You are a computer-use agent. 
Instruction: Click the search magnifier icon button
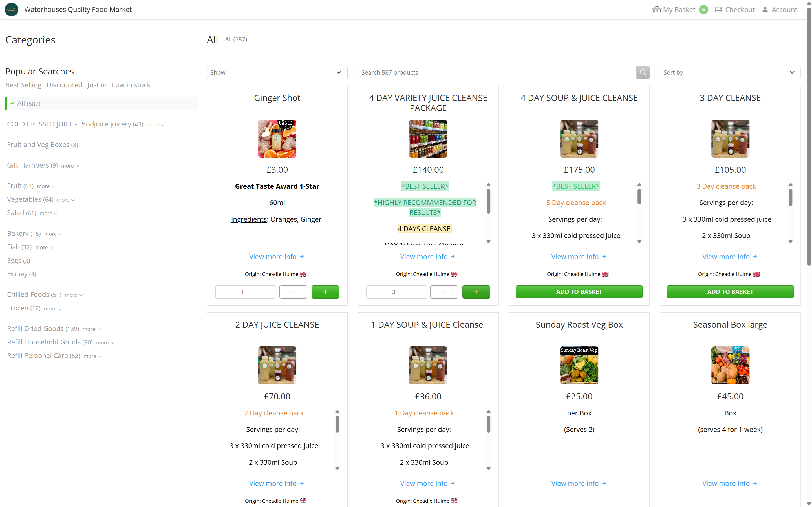[x=643, y=72]
